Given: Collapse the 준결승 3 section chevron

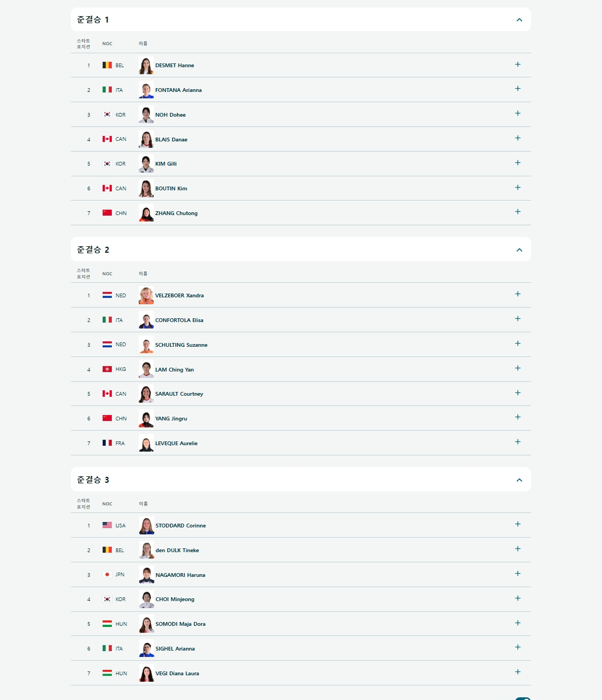Looking at the screenshot, I should [519, 480].
